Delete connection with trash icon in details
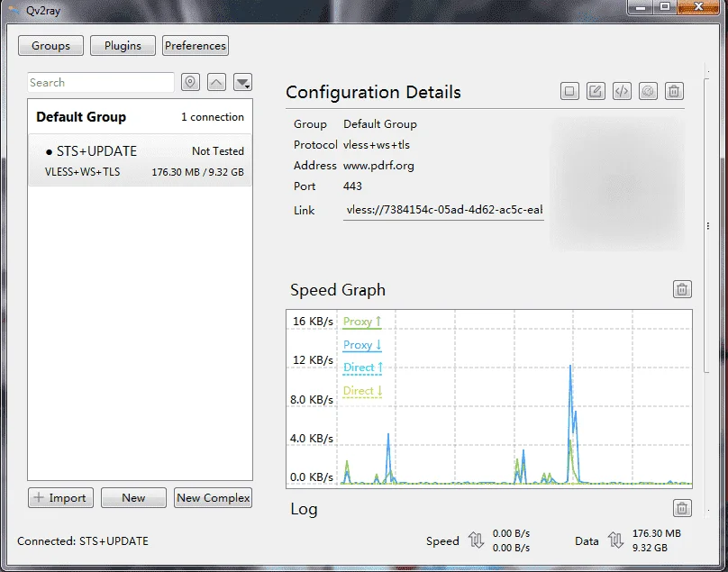The image size is (728, 572). point(674,91)
